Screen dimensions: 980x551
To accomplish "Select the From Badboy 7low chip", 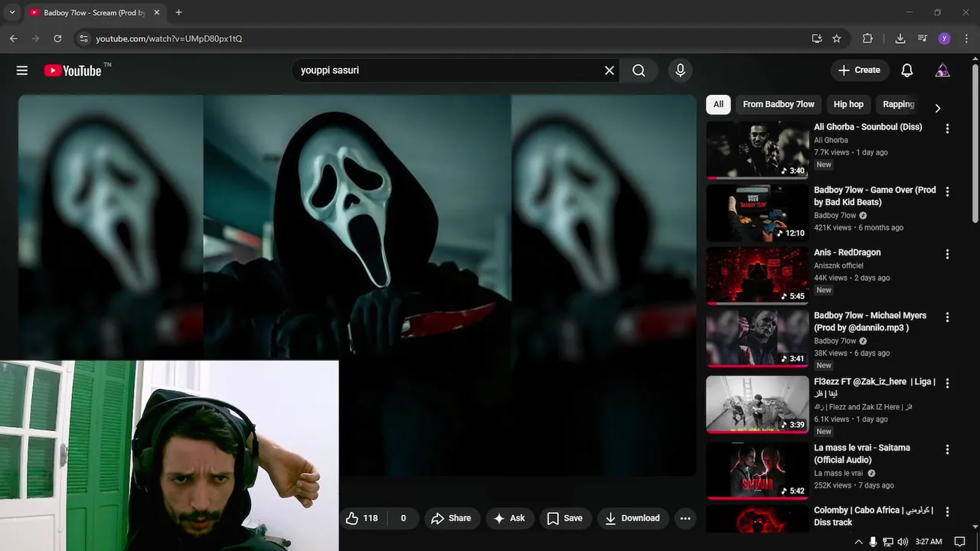I will point(779,104).
